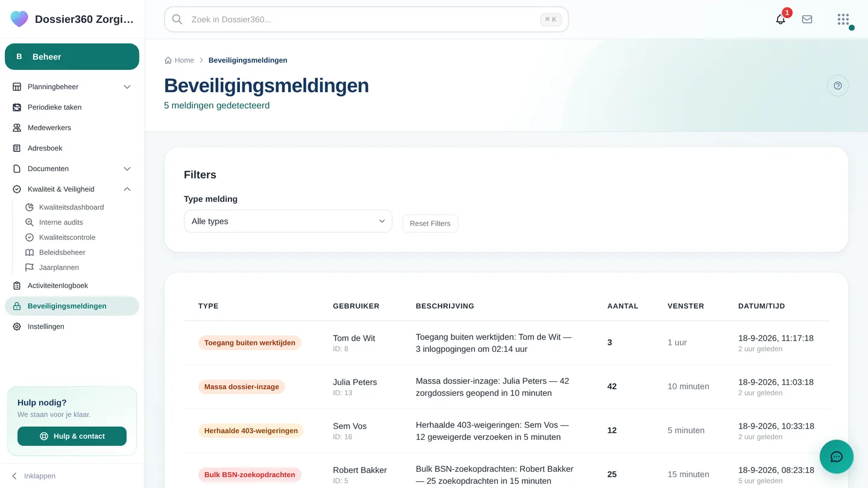The height and width of the screenshot is (488, 868).
Task: Click the home icon in breadcrumb
Action: pos(168,60)
